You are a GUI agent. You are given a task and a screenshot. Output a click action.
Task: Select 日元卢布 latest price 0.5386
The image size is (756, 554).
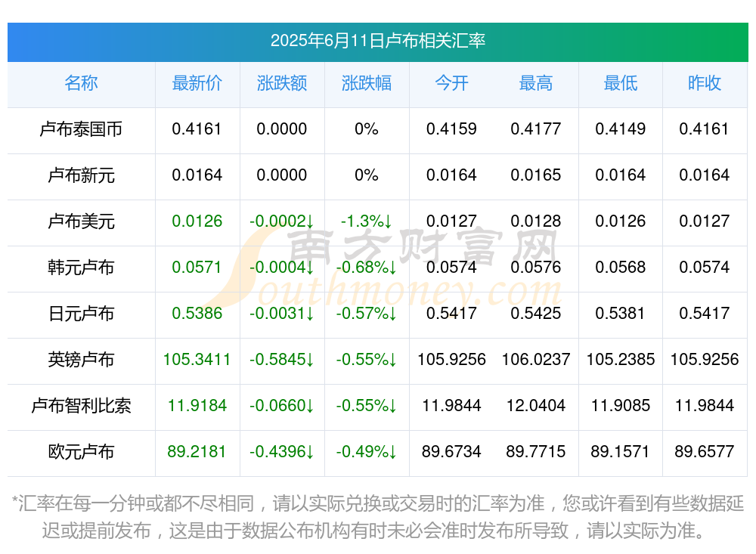(197, 313)
